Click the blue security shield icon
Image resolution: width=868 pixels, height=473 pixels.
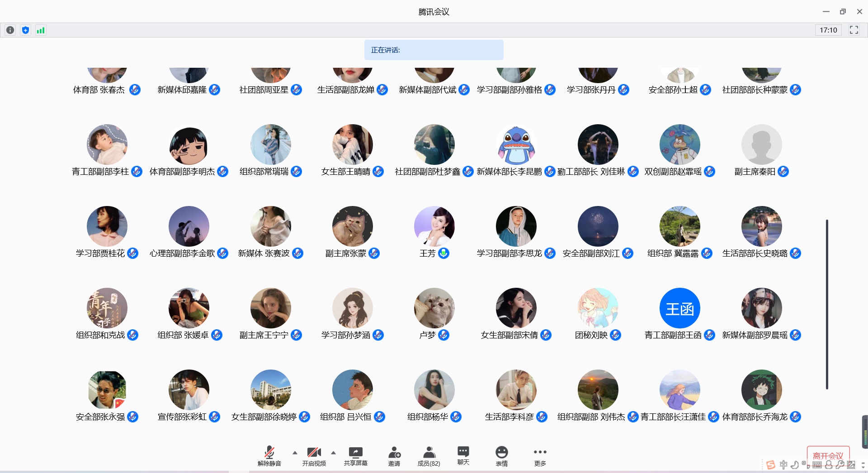point(25,30)
